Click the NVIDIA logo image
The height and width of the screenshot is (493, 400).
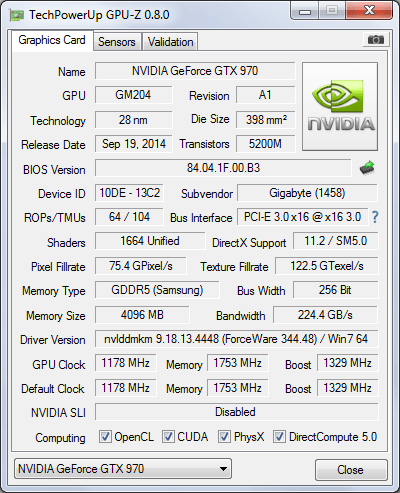click(x=340, y=106)
